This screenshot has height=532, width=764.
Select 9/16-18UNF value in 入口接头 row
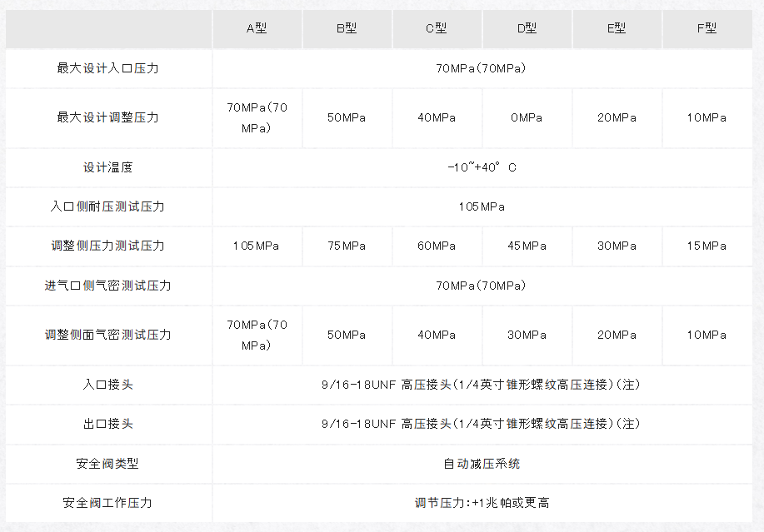point(482,385)
